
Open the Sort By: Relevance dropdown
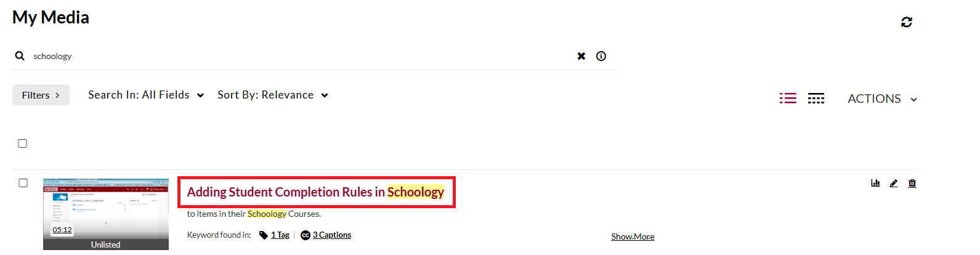[272, 95]
